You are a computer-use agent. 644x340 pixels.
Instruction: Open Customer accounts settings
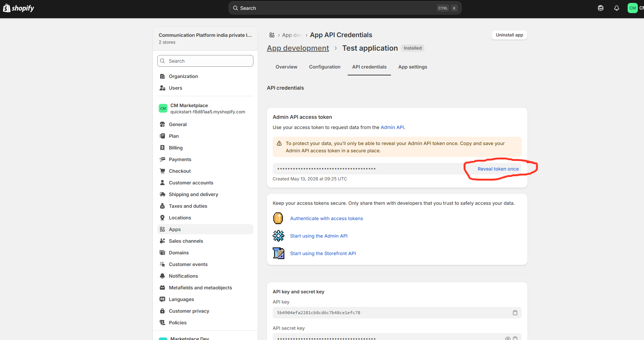[205, 183]
